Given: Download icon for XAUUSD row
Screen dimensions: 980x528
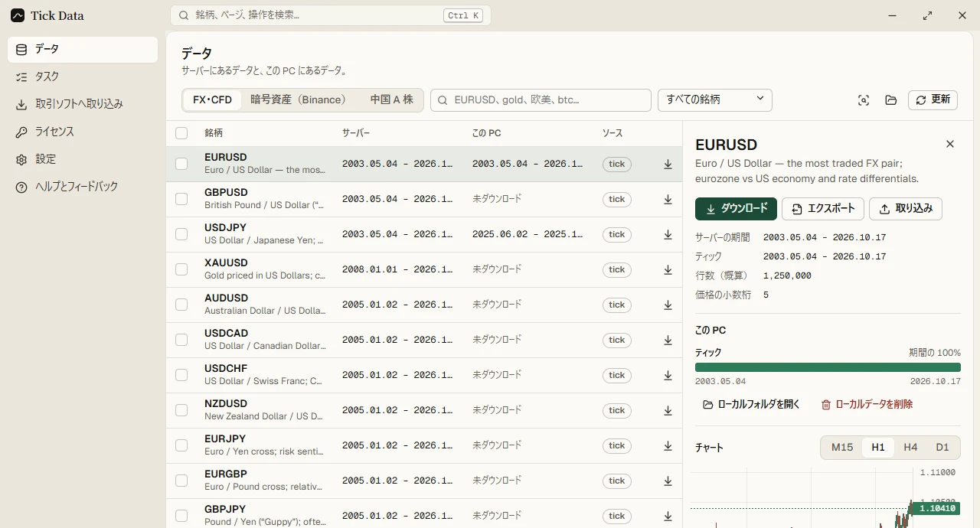Looking at the screenshot, I should tap(668, 269).
